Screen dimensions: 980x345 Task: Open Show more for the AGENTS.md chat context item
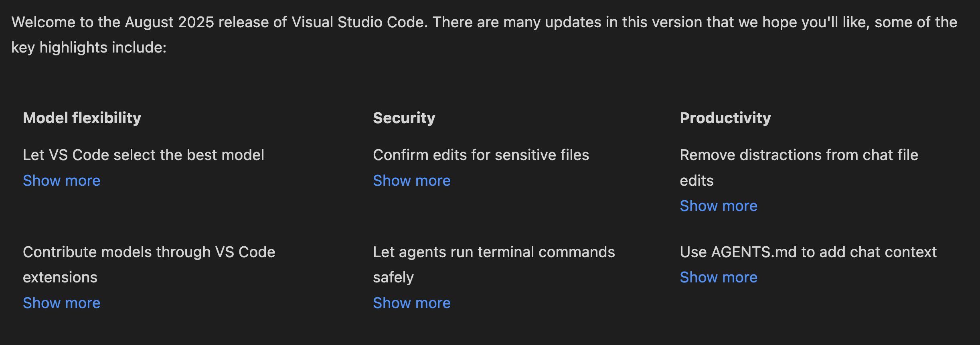click(x=718, y=277)
